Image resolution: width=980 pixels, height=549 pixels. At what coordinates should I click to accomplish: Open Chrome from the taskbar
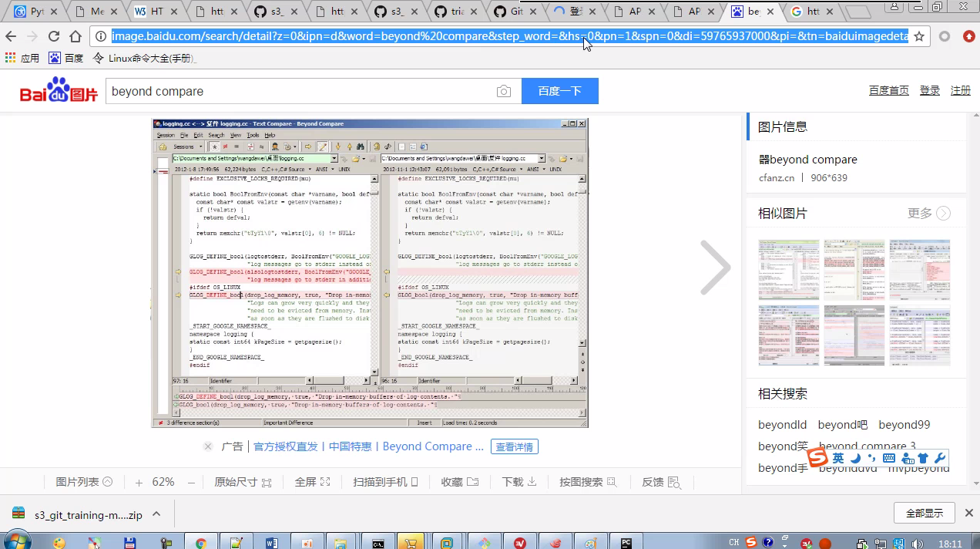click(201, 543)
